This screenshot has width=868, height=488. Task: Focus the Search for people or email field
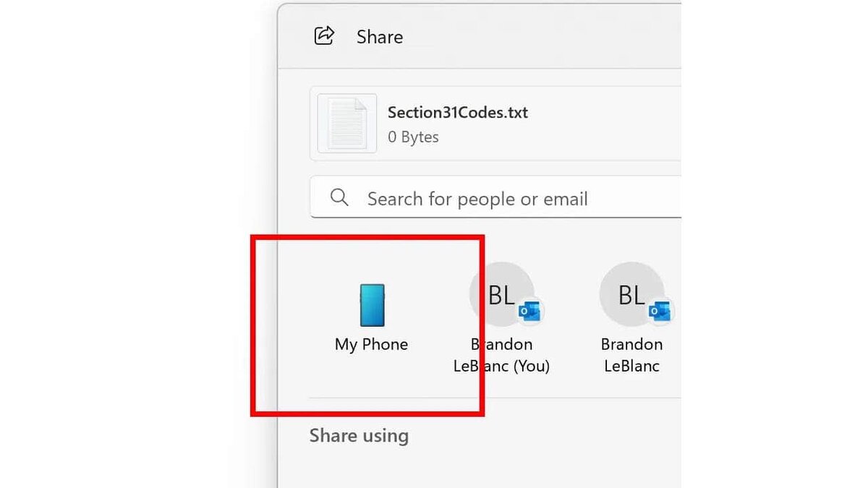(x=495, y=198)
